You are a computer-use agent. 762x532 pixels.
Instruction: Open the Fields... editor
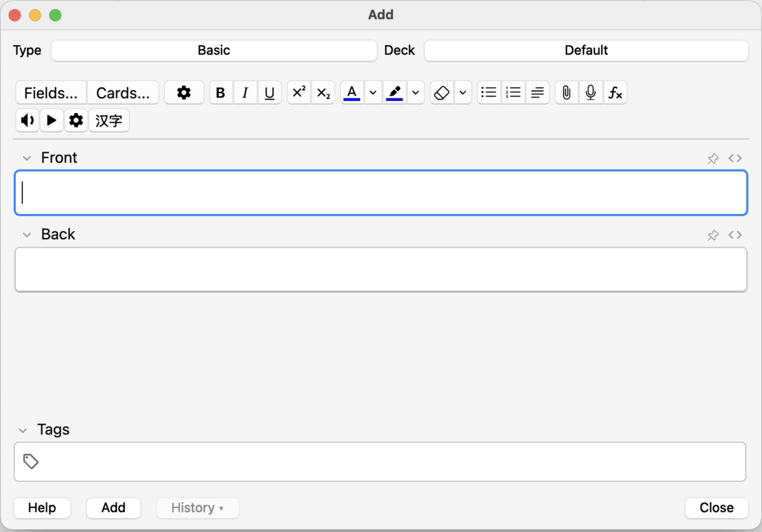[x=51, y=93]
